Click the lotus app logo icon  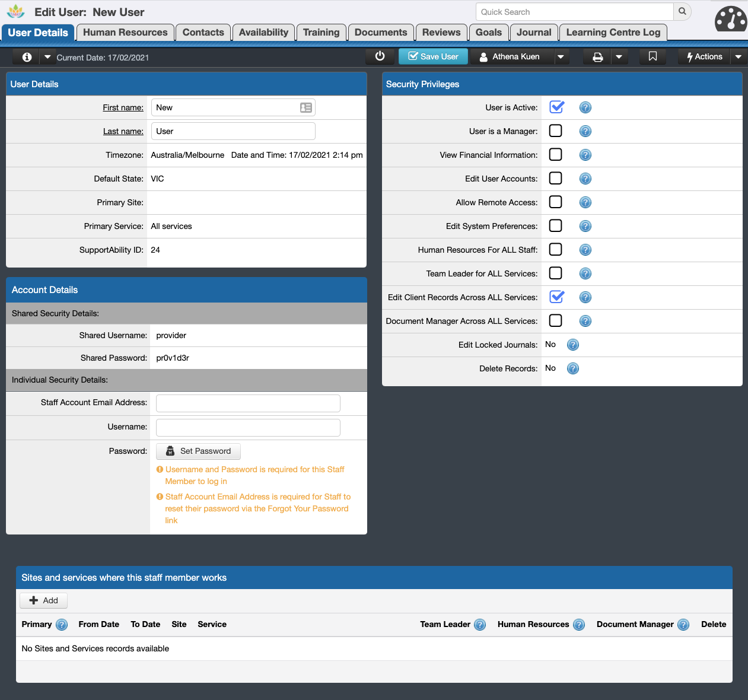coord(16,11)
